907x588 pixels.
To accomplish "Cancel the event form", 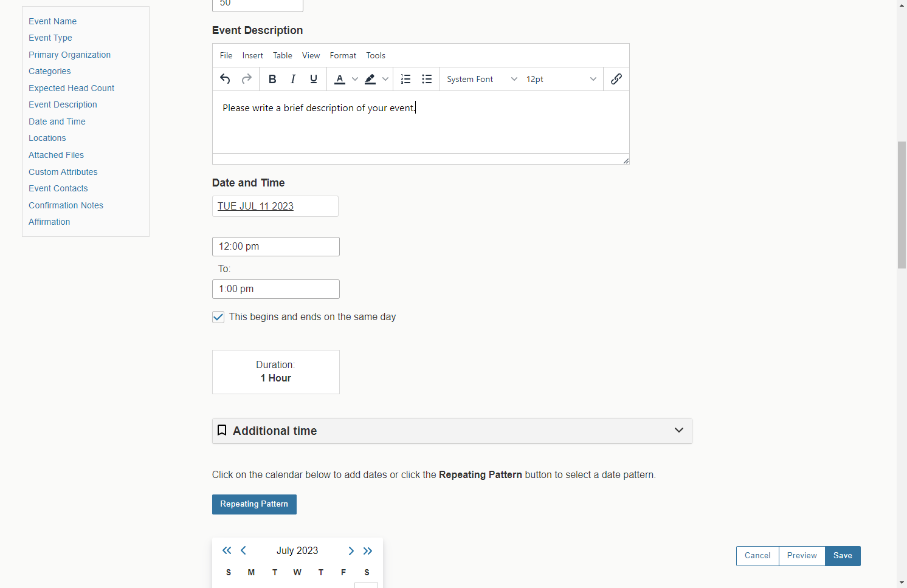I will pos(757,556).
